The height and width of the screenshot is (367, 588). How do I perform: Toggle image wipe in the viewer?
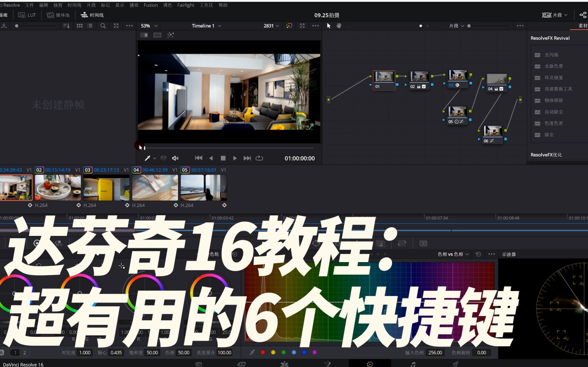(144, 35)
